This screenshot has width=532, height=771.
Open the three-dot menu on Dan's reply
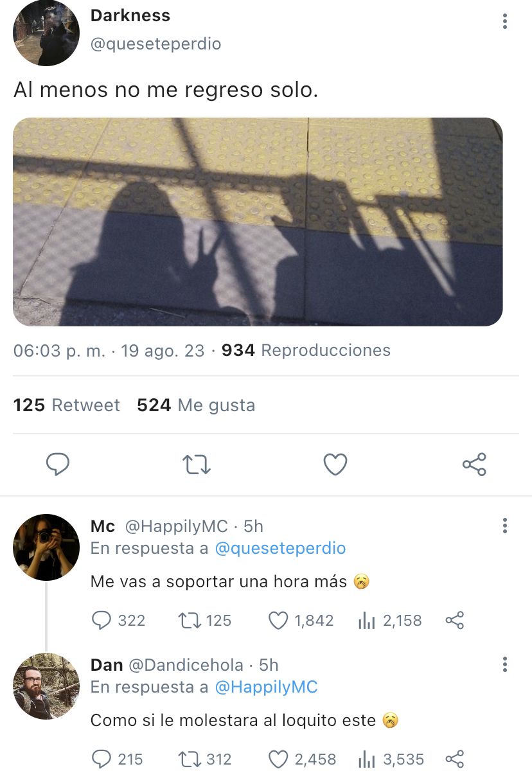505,664
